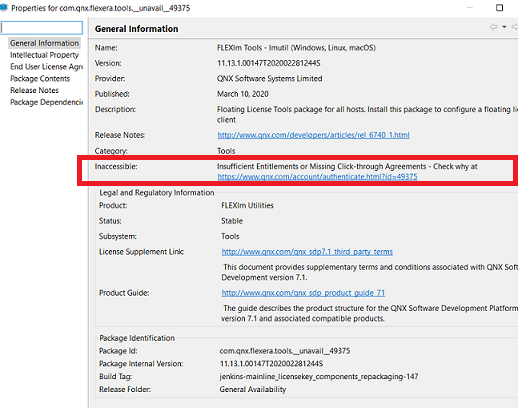Maximize the Properties window
518x408 pixels.
(x=499, y=8)
